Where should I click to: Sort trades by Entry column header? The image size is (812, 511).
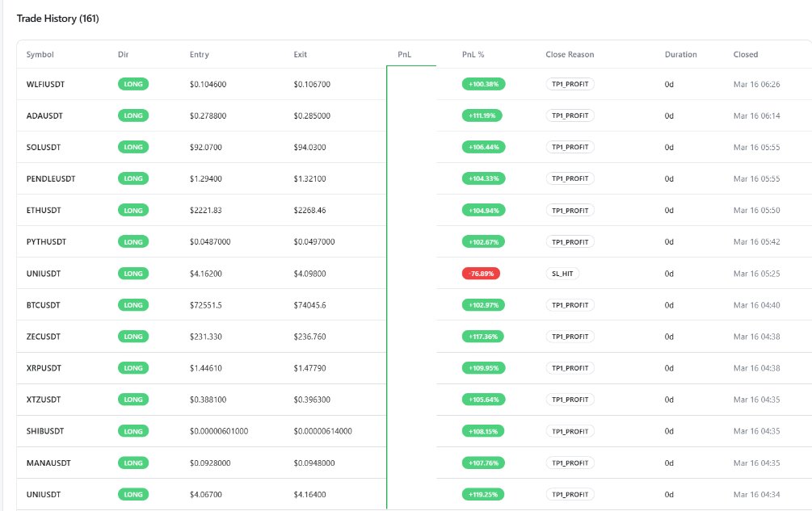[x=199, y=55]
